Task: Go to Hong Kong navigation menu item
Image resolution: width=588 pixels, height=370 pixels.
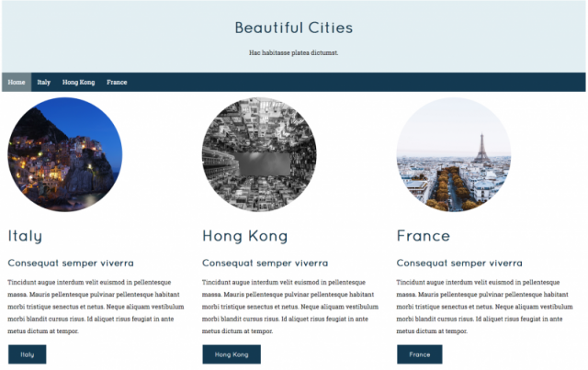Action: click(78, 82)
